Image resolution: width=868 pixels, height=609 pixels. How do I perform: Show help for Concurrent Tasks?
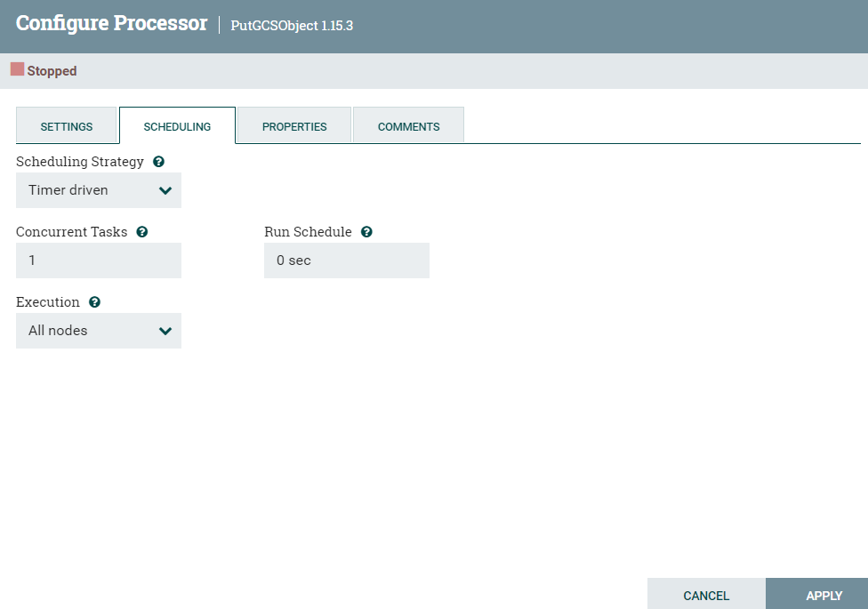(142, 232)
